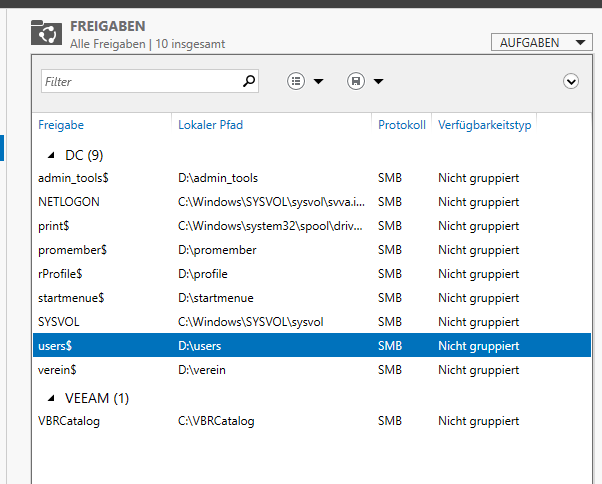Viewport: 602px width, 484px height.
Task: Select the verein$ share row
Action: click(312, 370)
